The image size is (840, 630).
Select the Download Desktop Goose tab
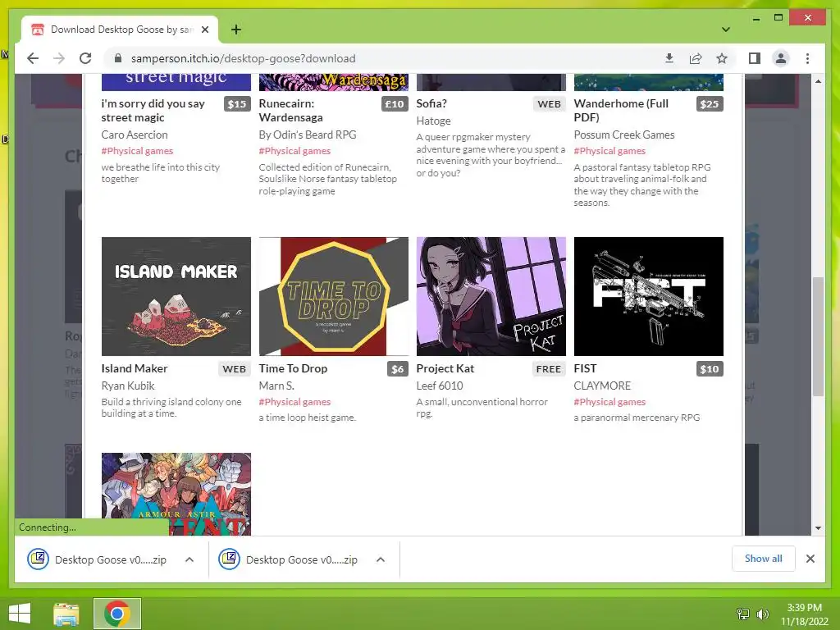120,30
